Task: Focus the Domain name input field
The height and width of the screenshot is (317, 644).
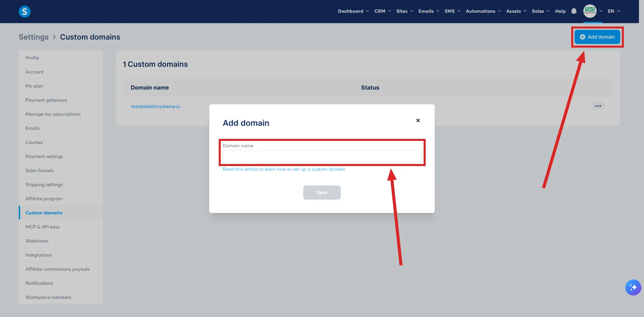Action: 322,157
